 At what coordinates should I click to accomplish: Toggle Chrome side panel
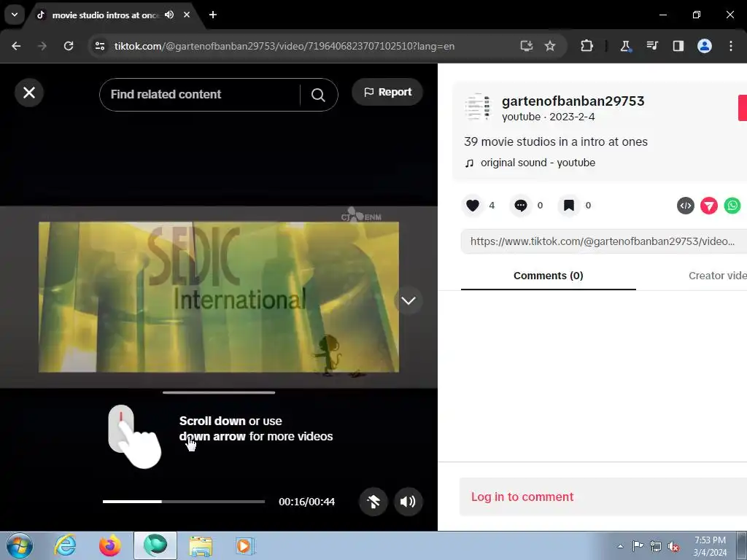pyautogui.click(x=678, y=46)
